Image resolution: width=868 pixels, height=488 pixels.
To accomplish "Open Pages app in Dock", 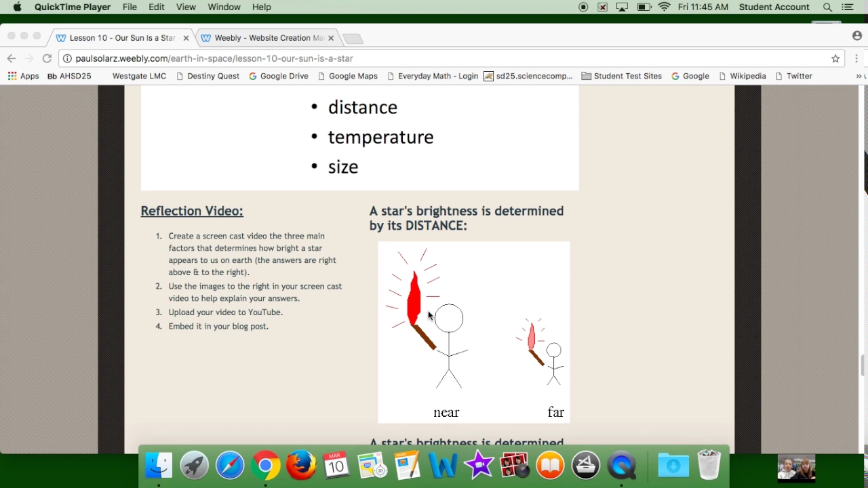I will [408, 466].
